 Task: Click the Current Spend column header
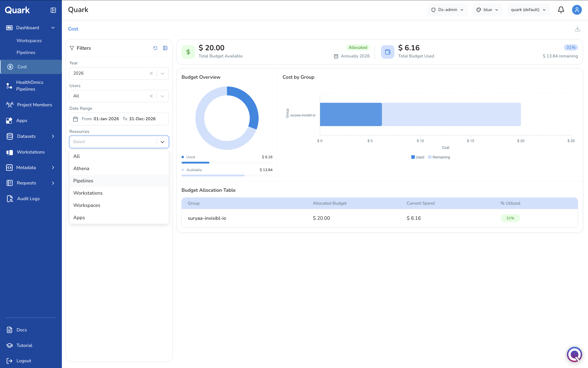pos(420,203)
